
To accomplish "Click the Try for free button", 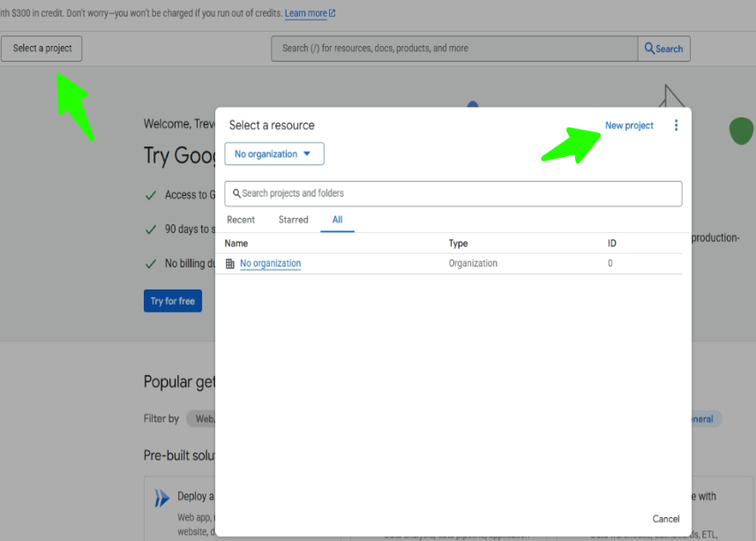I will (173, 301).
